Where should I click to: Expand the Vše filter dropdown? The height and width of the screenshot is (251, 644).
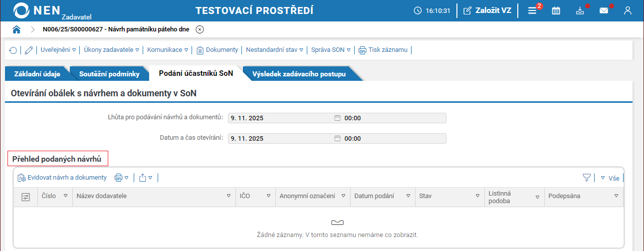tap(610, 178)
